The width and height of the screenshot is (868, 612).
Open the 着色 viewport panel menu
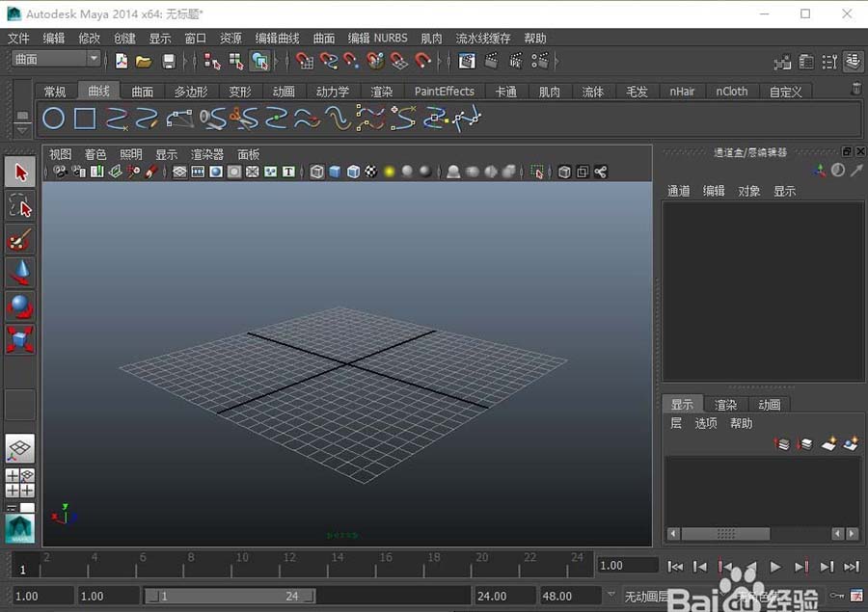click(95, 154)
